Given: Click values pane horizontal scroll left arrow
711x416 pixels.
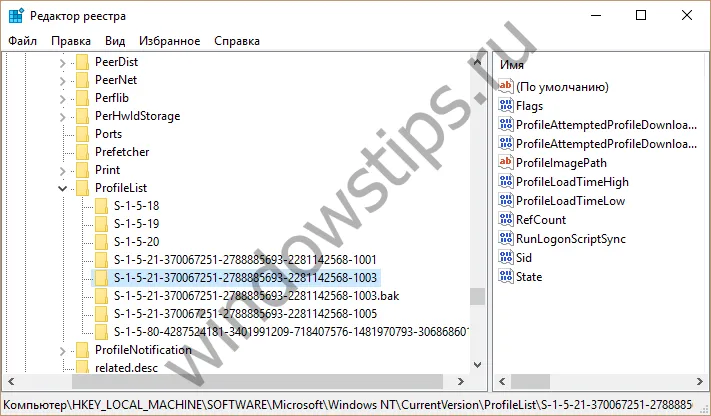Looking at the screenshot, I should coord(502,382).
